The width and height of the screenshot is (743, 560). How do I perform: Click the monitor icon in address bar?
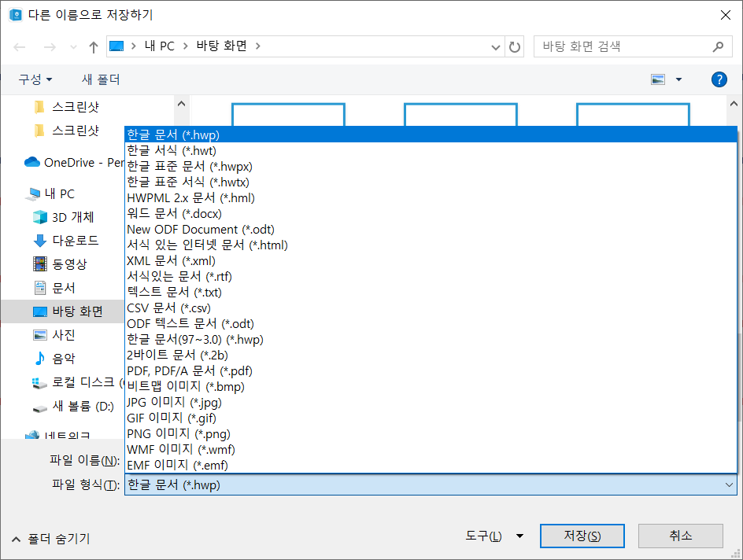pyautogui.click(x=116, y=46)
